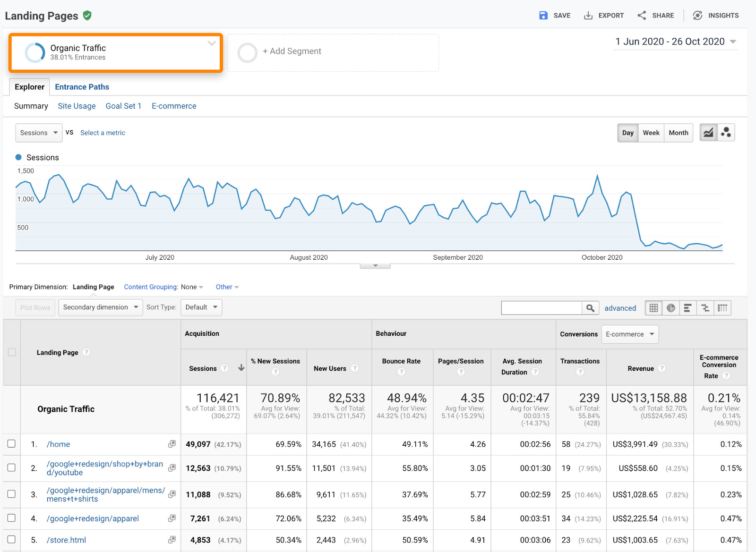
Task: Open the Site Usage sub-tab
Action: (77, 106)
